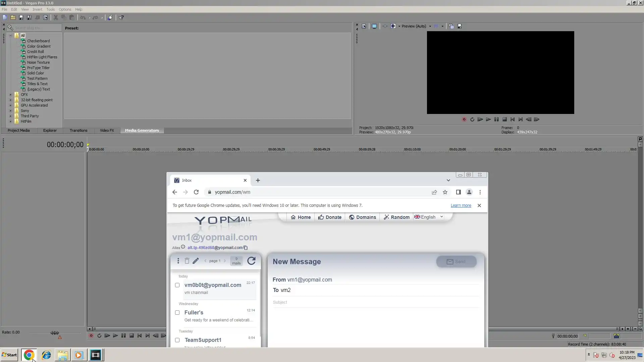644x362 pixels.
Task: Refresh the YOPmail inbox list
Action: [x=251, y=261]
